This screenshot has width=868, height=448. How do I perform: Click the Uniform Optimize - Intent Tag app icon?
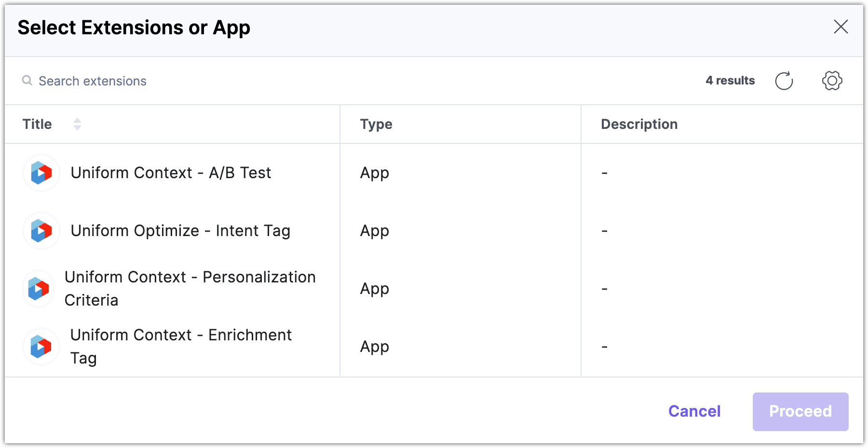[41, 231]
